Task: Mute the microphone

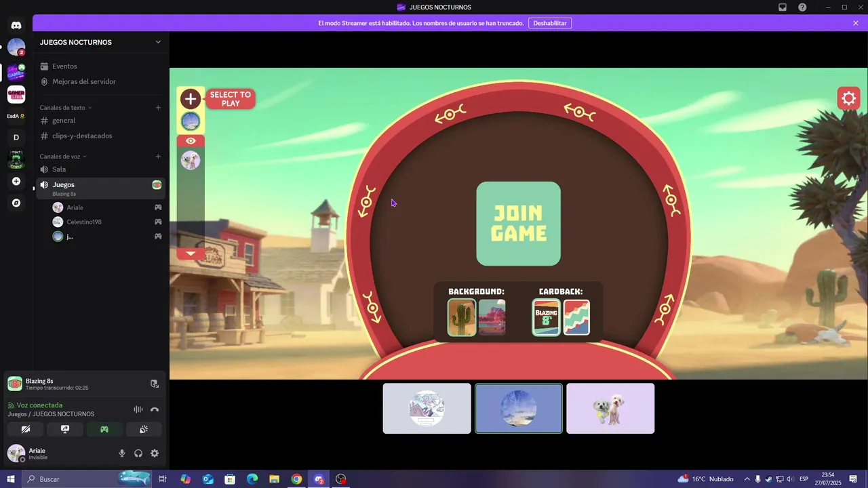Action: coord(122,453)
